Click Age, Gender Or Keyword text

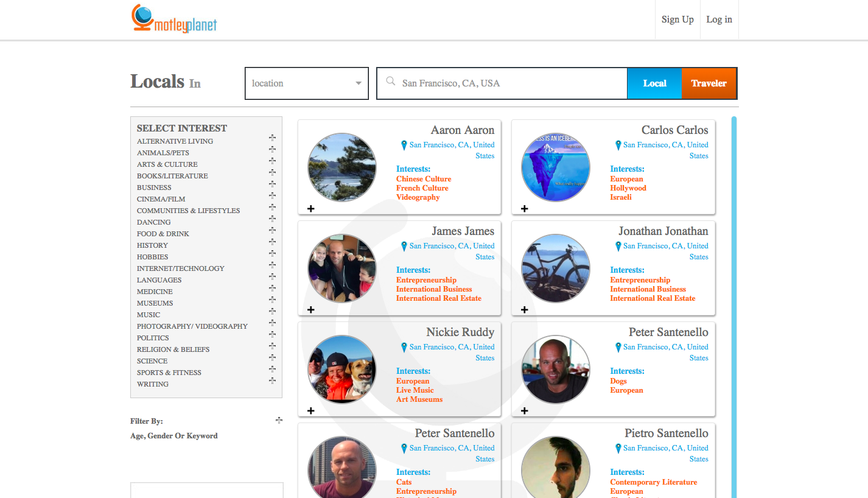[x=174, y=436]
